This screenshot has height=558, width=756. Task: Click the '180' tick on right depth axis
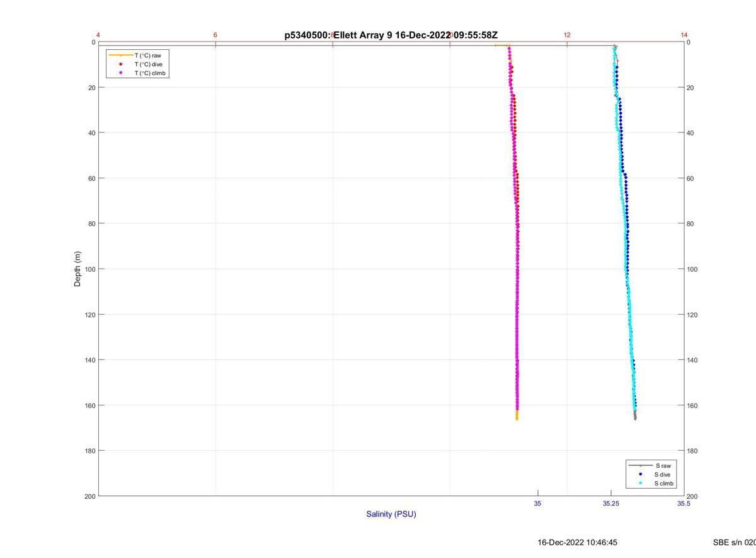(692, 451)
